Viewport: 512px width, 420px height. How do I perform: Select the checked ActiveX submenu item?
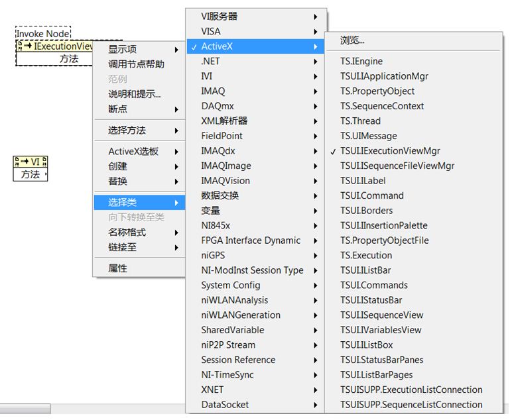[x=217, y=46]
